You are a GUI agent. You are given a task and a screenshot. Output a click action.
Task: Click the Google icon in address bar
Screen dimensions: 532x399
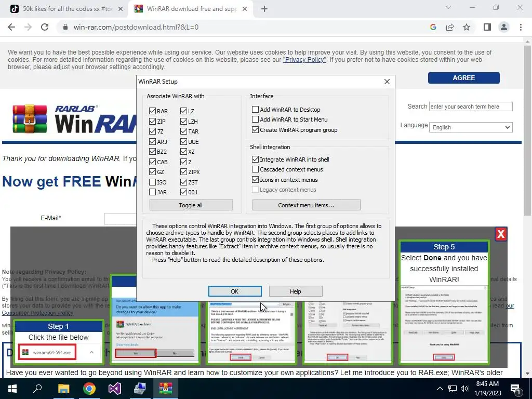tap(433, 27)
